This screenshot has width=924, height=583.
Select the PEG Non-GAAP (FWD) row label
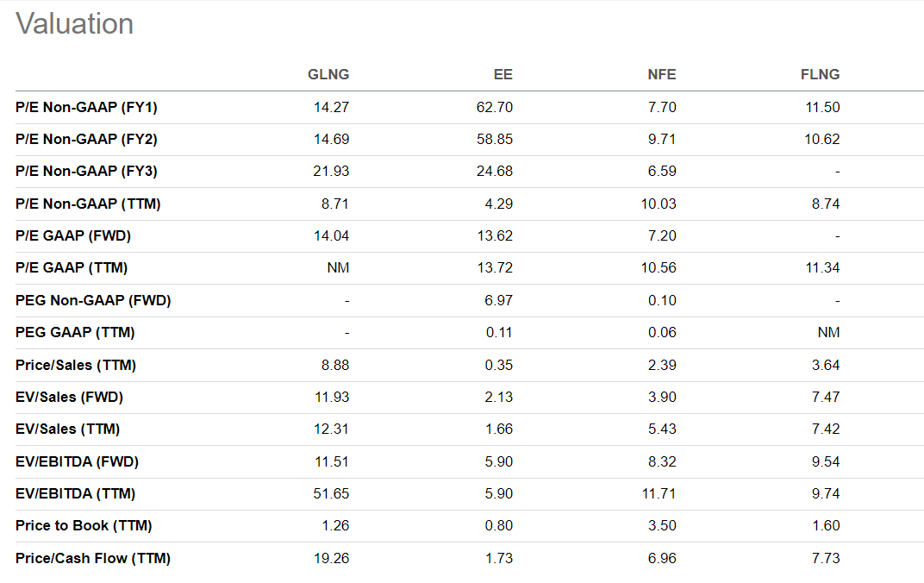(x=93, y=300)
